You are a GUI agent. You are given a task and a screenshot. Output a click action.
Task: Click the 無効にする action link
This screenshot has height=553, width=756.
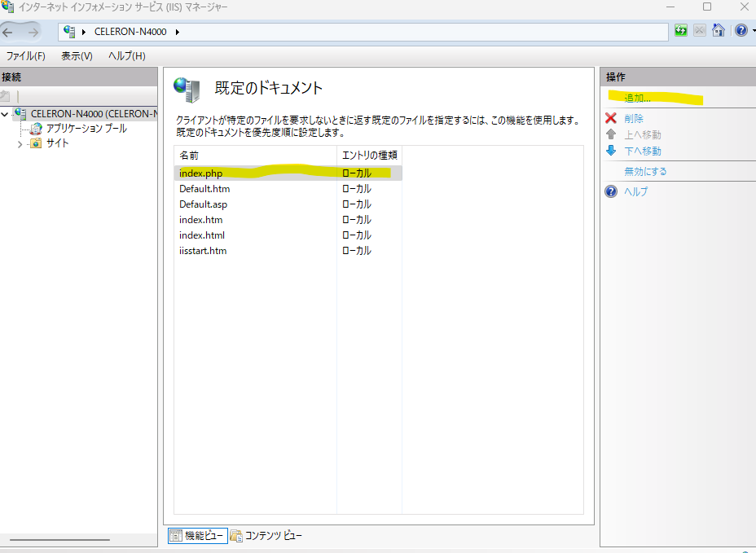645,171
